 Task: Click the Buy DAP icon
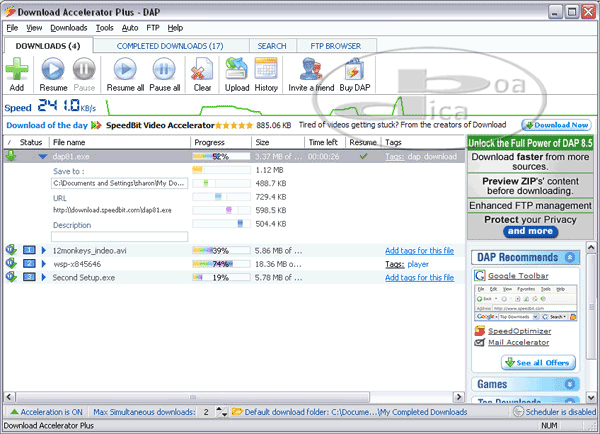355,69
